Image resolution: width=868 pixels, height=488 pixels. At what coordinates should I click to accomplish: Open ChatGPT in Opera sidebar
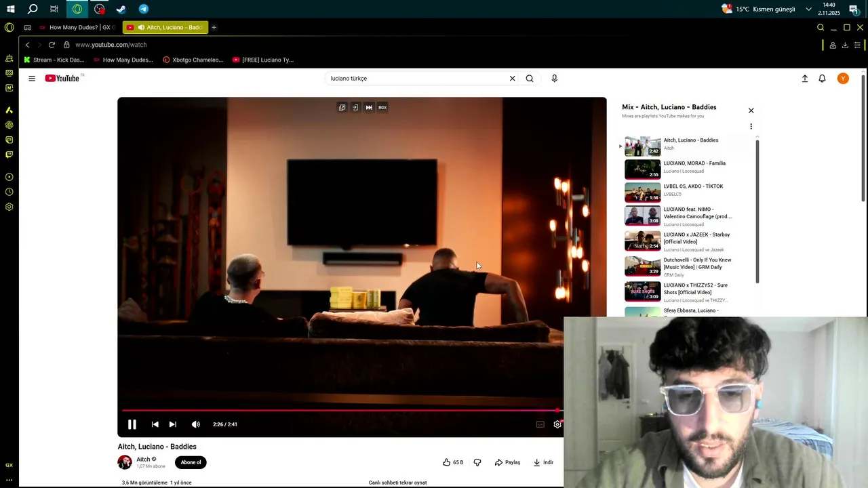coord(9,125)
